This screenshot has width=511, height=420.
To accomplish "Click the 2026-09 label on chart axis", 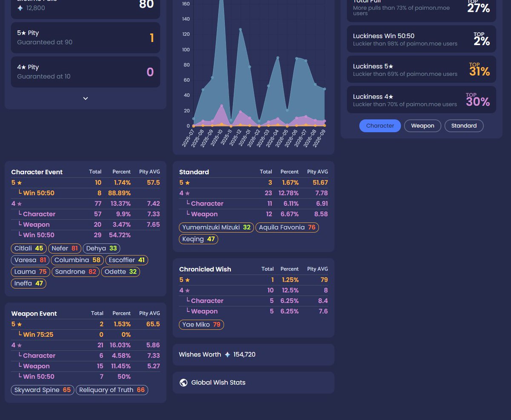I will (319, 138).
